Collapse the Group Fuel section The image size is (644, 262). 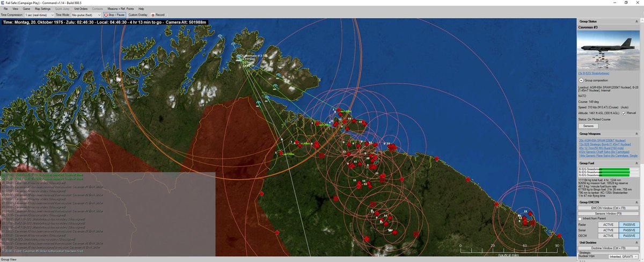coord(636,163)
